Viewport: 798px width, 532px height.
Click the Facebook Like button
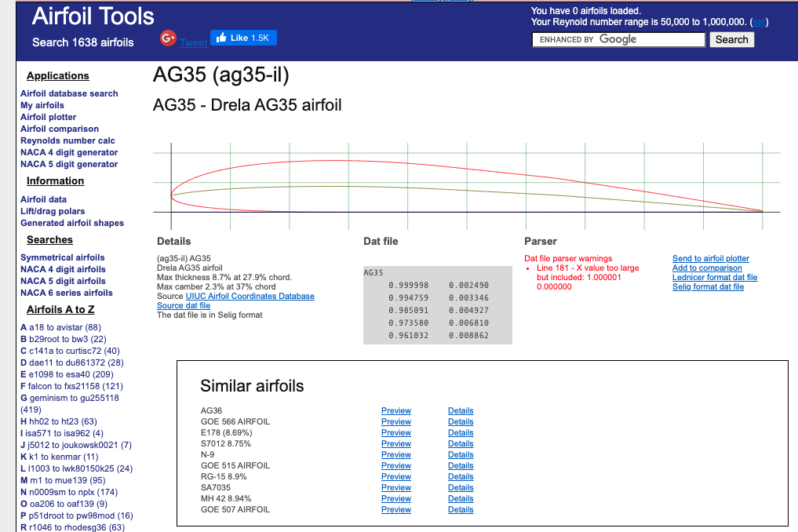pyautogui.click(x=244, y=38)
